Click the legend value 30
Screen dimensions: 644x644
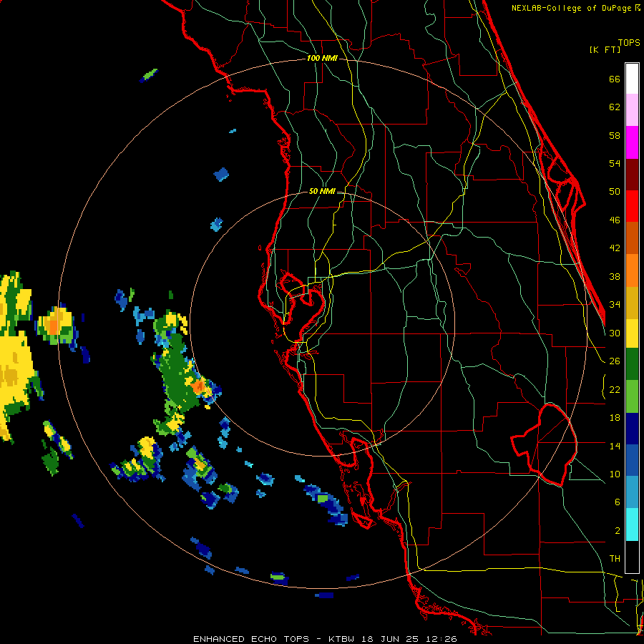pyautogui.click(x=615, y=333)
